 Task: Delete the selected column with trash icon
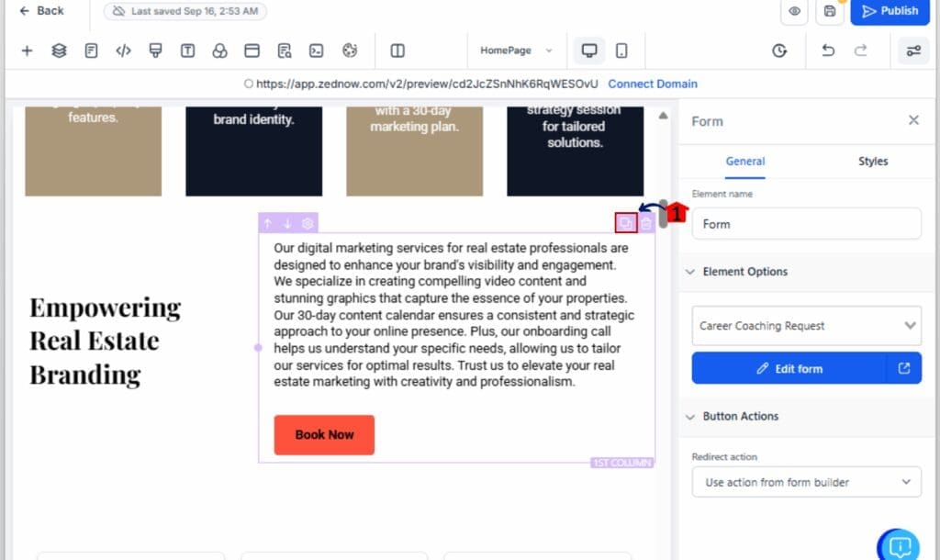coord(646,223)
